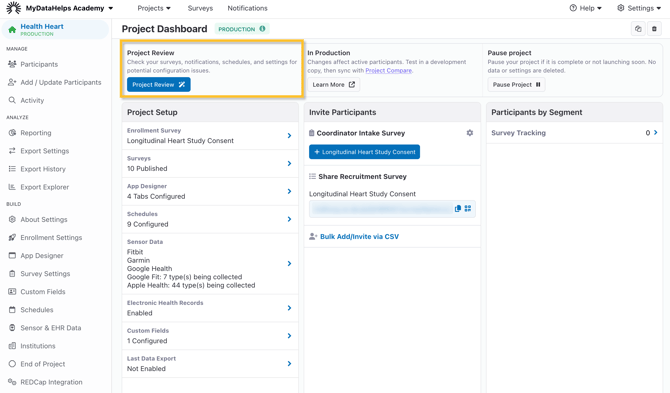Click the copy project icon at top right
This screenshot has height=393, width=670.
pos(638,29)
